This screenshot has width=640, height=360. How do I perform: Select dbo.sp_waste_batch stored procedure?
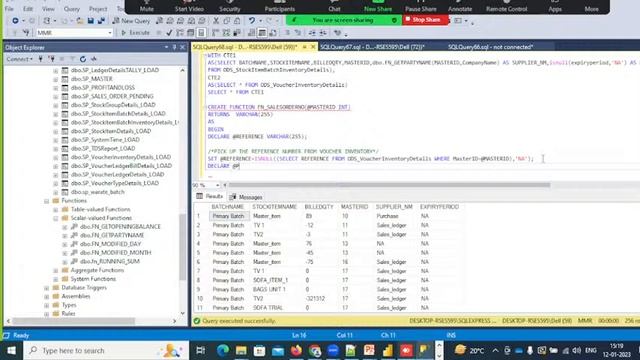pyautogui.click(x=98, y=192)
